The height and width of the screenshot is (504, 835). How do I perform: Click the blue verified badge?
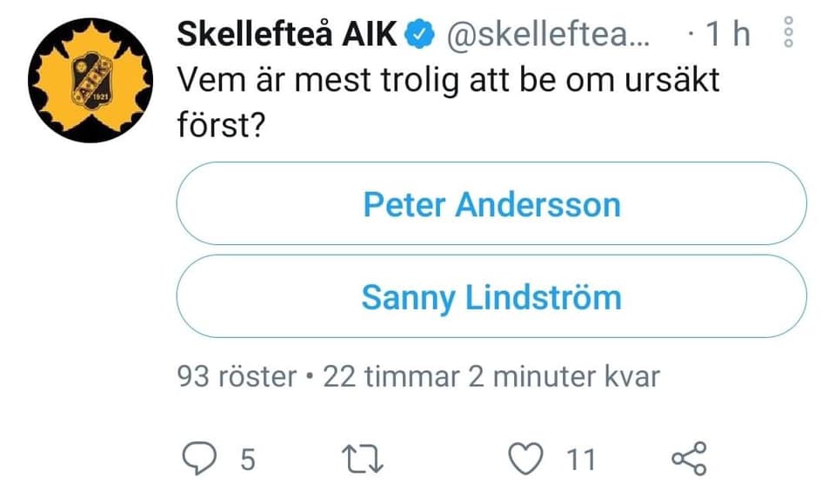[420, 35]
